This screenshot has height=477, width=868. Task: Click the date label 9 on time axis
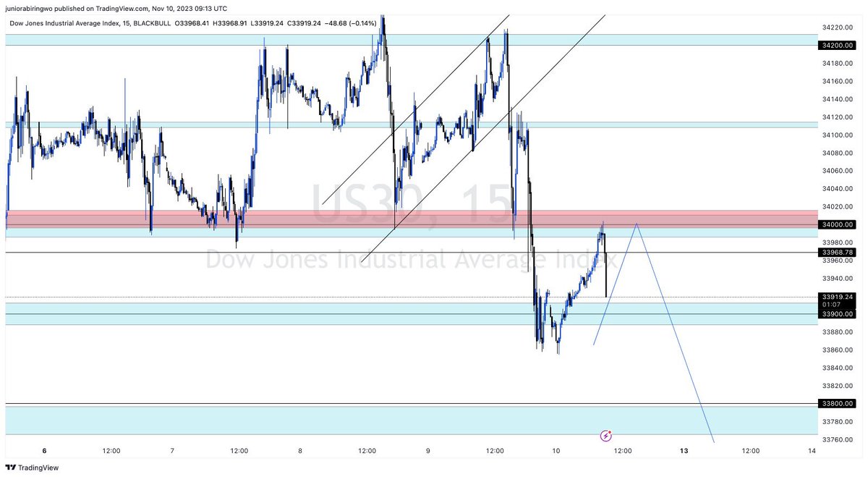coord(428,451)
